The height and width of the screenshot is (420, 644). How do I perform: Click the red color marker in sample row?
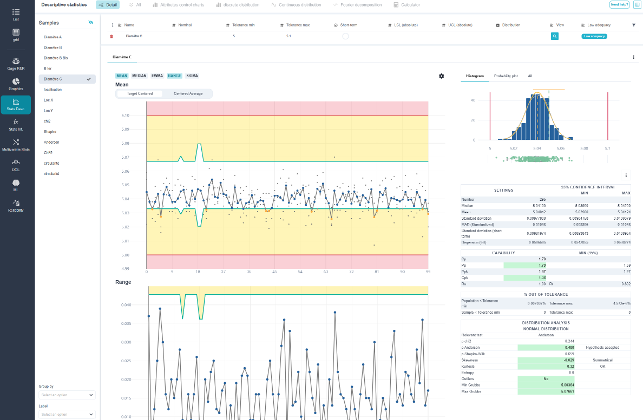coord(111,37)
